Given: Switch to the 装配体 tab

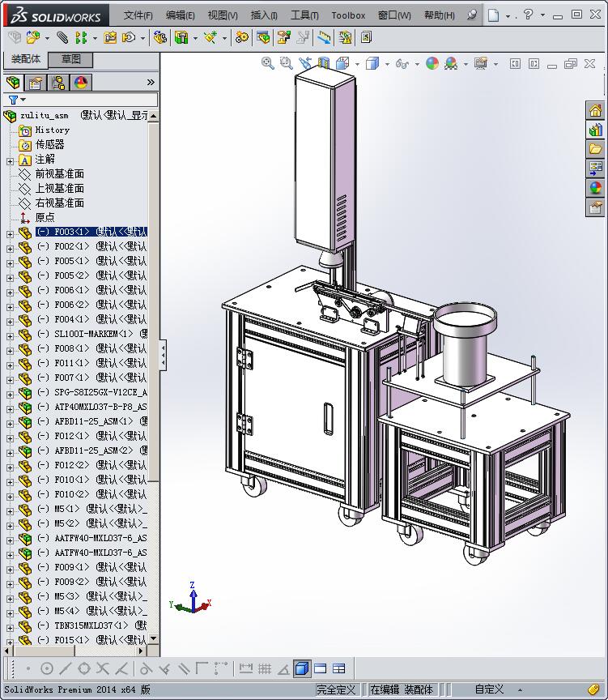Looking at the screenshot, I should pyautogui.click(x=25, y=59).
